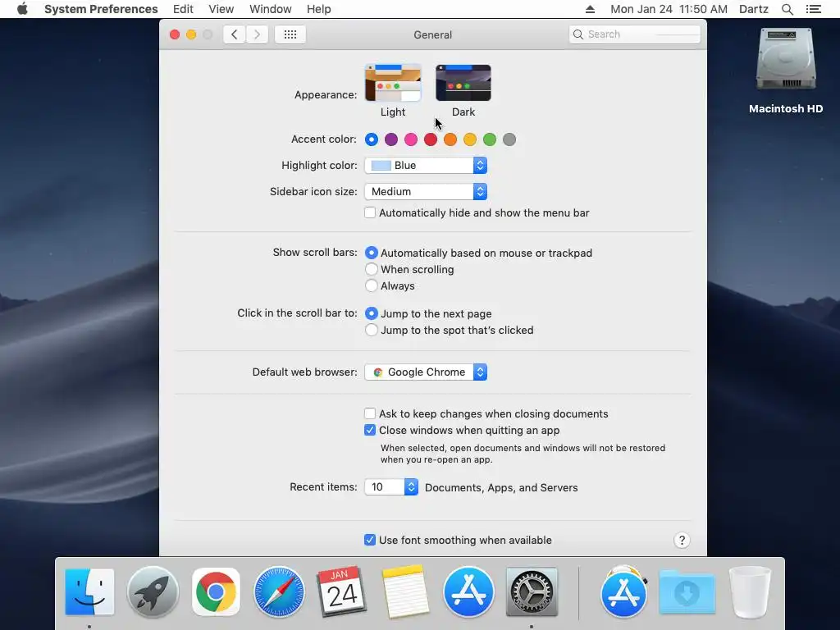Screen dimensions: 840x630
Task: Go back with the left chevron button
Action: click(x=234, y=34)
